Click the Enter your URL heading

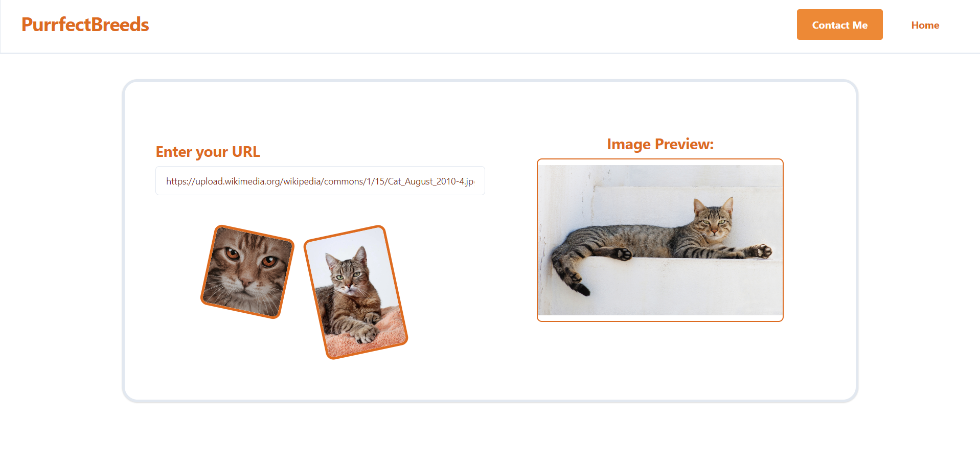(208, 152)
